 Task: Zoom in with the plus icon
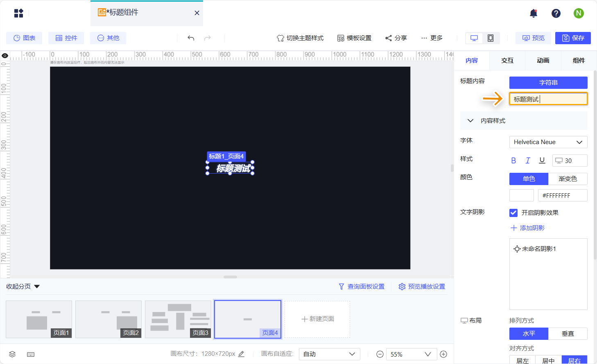(x=443, y=354)
